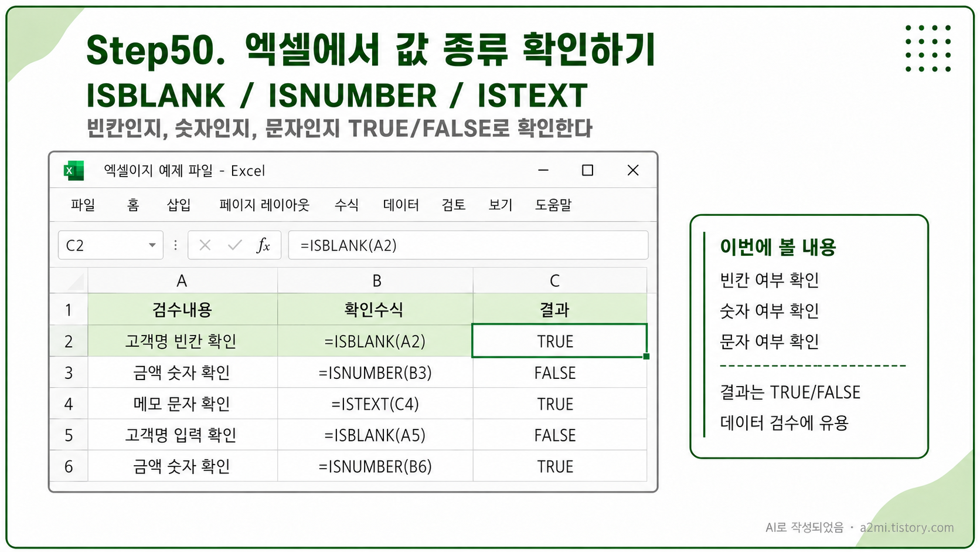The height and width of the screenshot is (552, 980).
Task: Select cell C3 showing FALSE
Action: tap(560, 372)
